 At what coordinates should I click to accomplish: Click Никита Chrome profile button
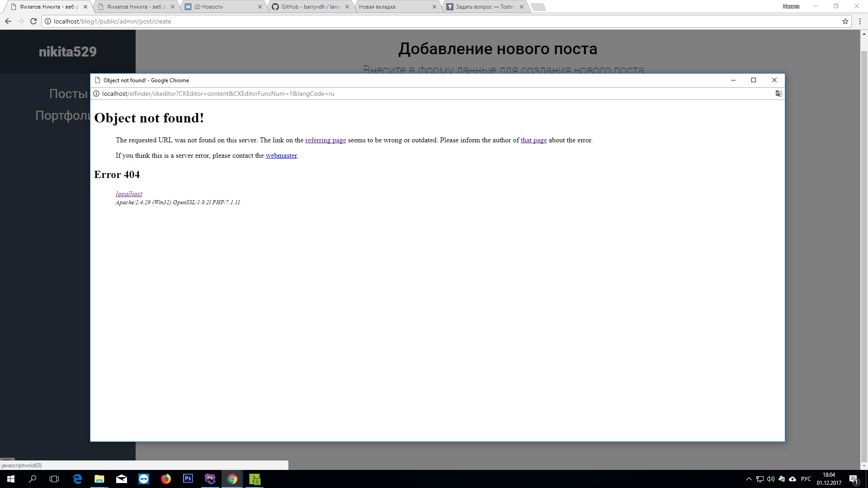tap(791, 6)
